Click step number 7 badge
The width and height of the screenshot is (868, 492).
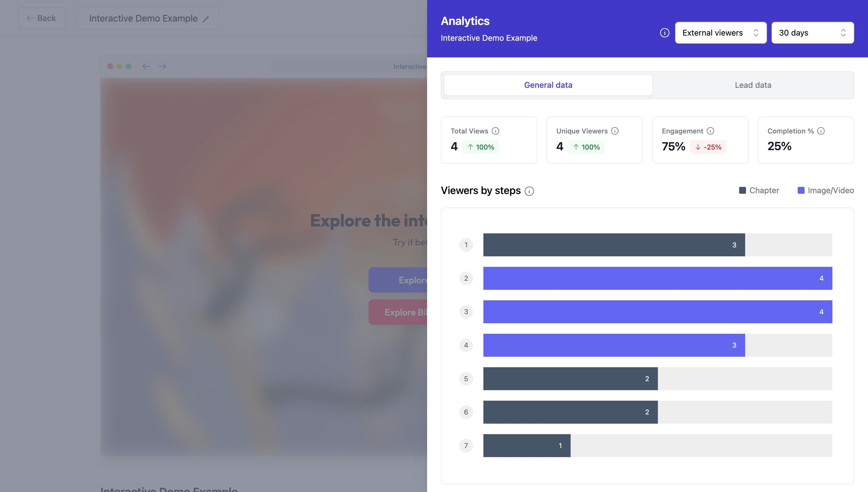point(466,445)
